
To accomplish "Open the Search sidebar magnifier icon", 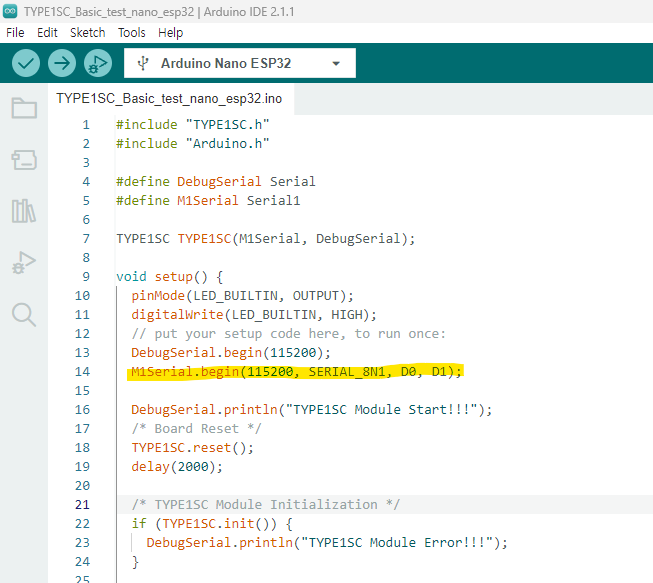I will point(24,314).
